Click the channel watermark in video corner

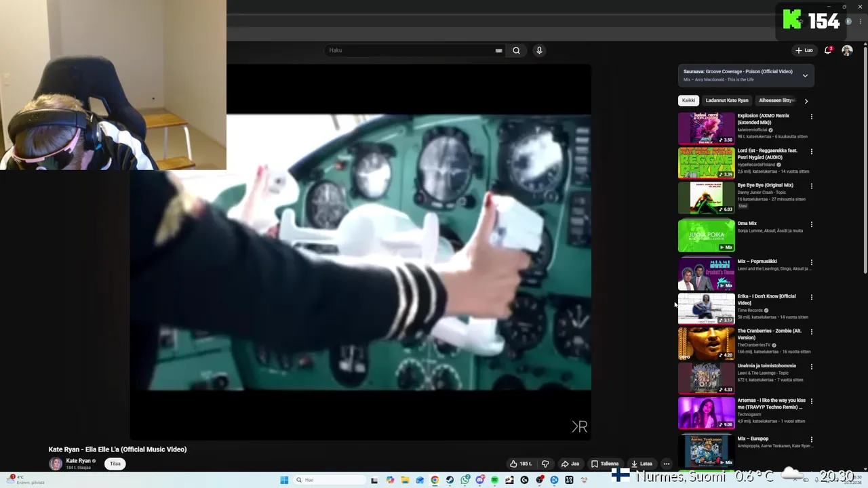tap(579, 426)
